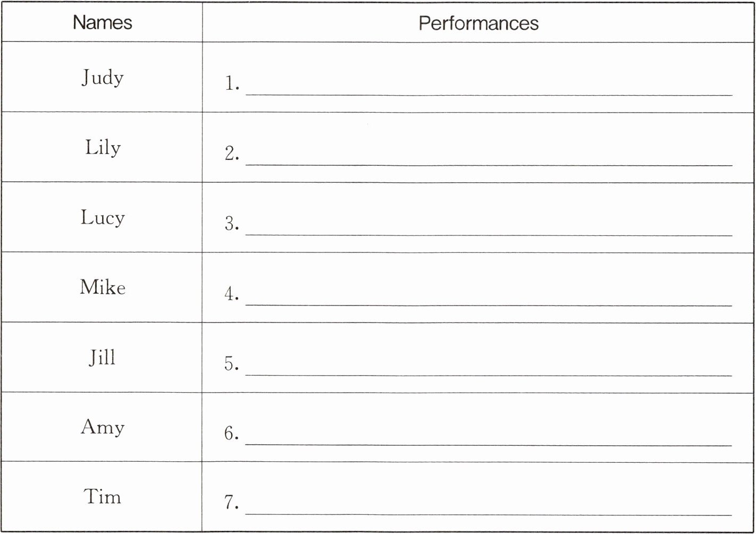Click on the name Mike
This screenshot has height=534, width=756.
click(103, 287)
